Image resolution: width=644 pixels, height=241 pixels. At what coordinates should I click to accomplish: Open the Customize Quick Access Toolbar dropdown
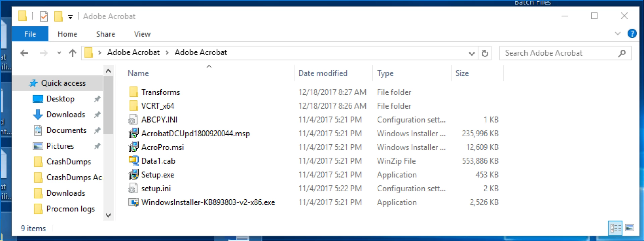click(x=70, y=17)
